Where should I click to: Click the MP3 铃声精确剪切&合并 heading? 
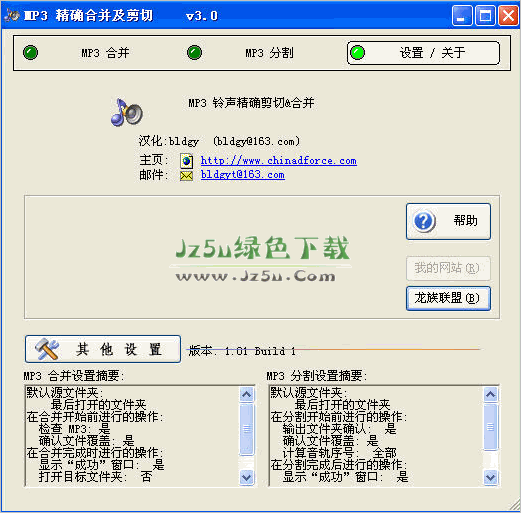click(x=251, y=103)
